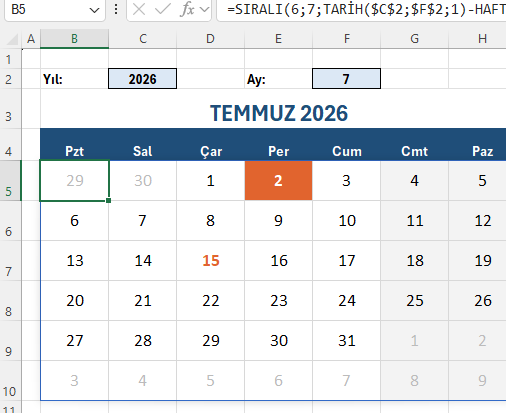Click the 'Cum' day header
Screen dimensions: 506x413
347,145
